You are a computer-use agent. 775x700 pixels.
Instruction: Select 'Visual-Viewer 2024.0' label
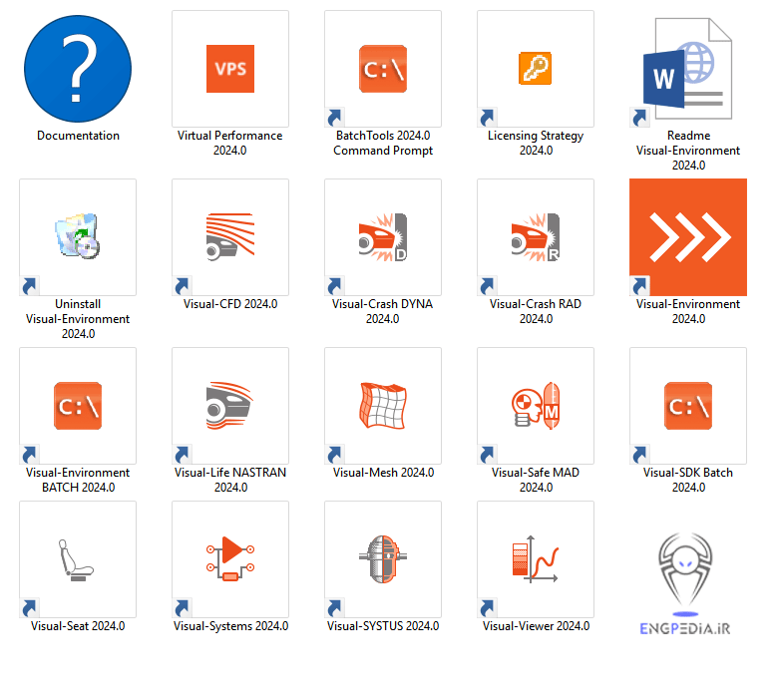tap(537, 626)
